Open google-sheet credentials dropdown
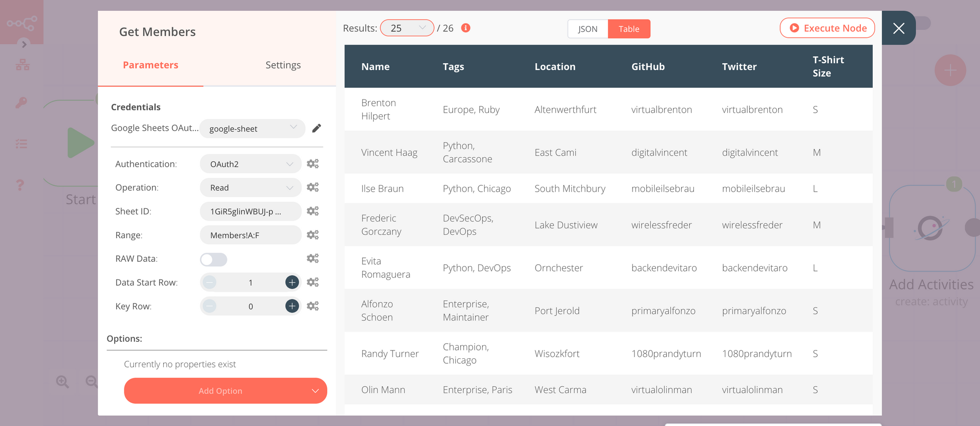Viewport: 980px width, 426px height. coord(252,128)
